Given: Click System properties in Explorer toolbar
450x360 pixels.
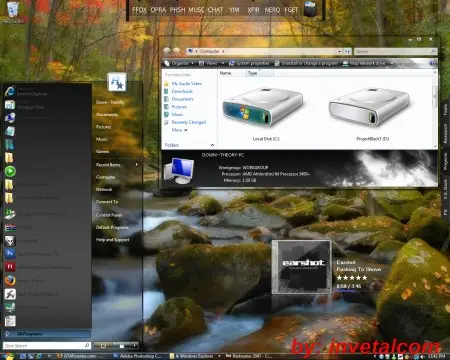Looking at the screenshot, I should coord(249,63).
